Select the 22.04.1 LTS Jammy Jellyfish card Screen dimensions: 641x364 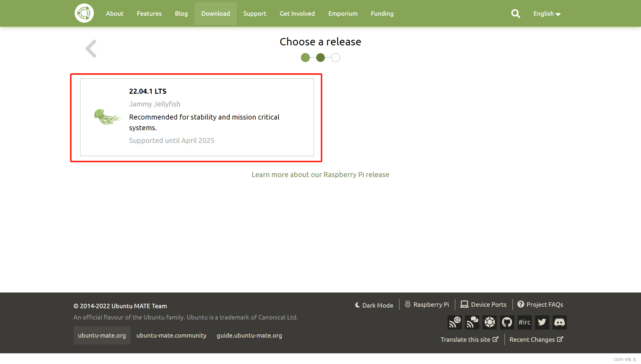point(197,117)
